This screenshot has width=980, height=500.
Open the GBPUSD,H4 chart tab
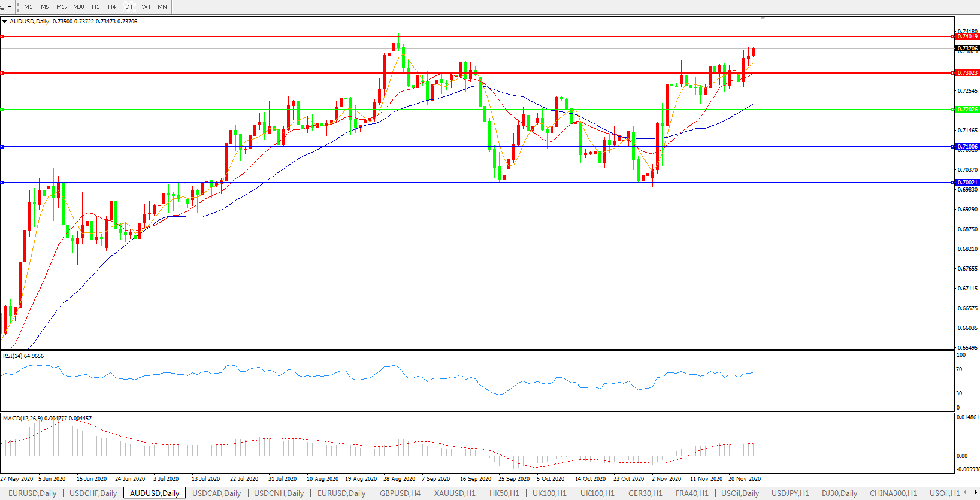click(x=400, y=493)
